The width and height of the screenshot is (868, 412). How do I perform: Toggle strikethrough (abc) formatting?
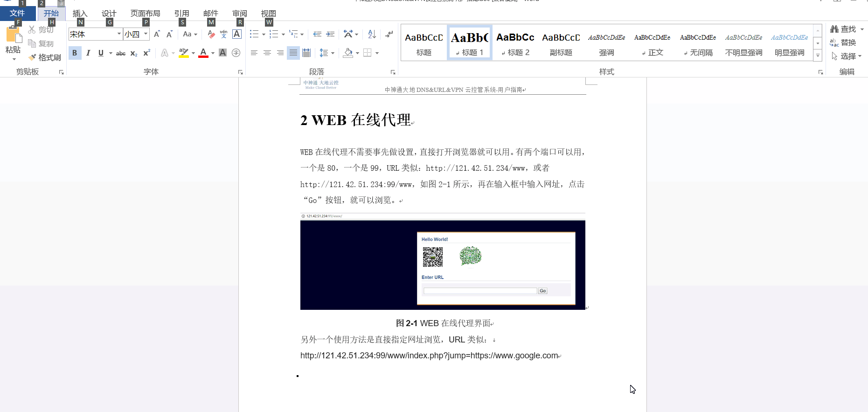(x=121, y=53)
